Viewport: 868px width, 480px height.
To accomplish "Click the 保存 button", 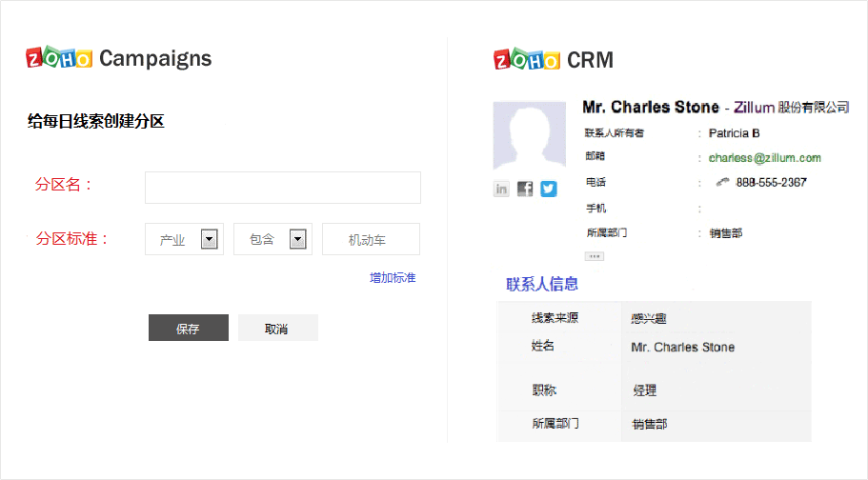I will click(189, 328).
